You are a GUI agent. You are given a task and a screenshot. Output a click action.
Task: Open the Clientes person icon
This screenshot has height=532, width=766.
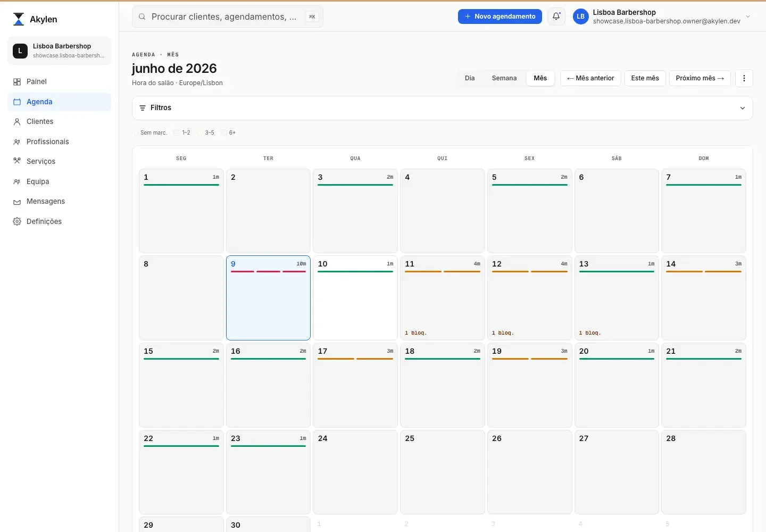(x=17, y=122)
